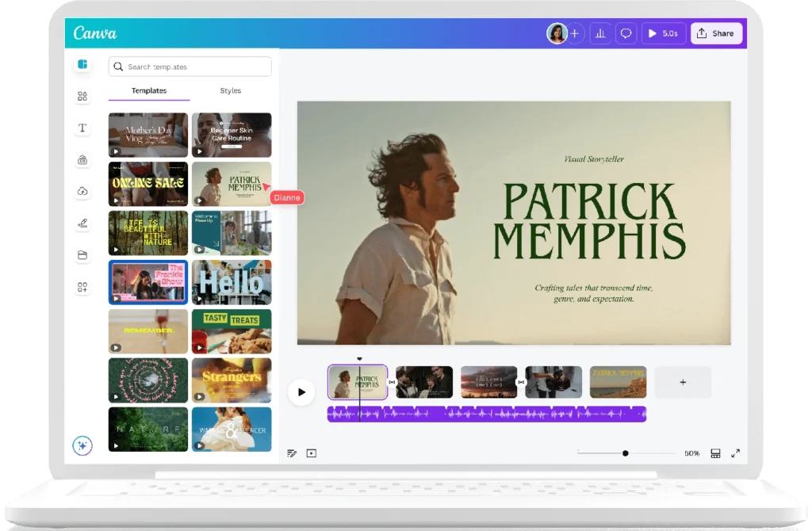The width and height of the screenshot is (812, 531).
Task: Open the Uploads cloud icon
Action: pyautogui.click(x=82, y=191)
